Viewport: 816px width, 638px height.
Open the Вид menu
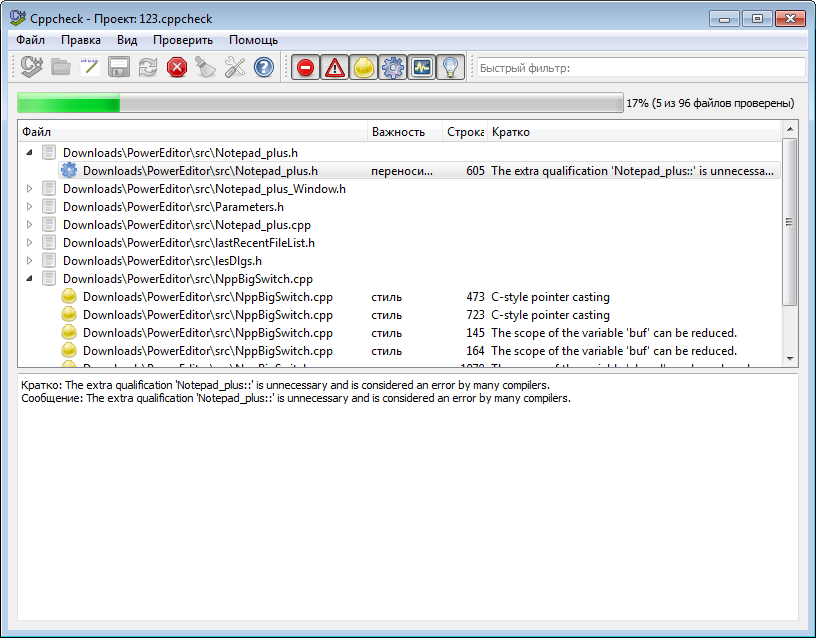(x=127, y=40)
